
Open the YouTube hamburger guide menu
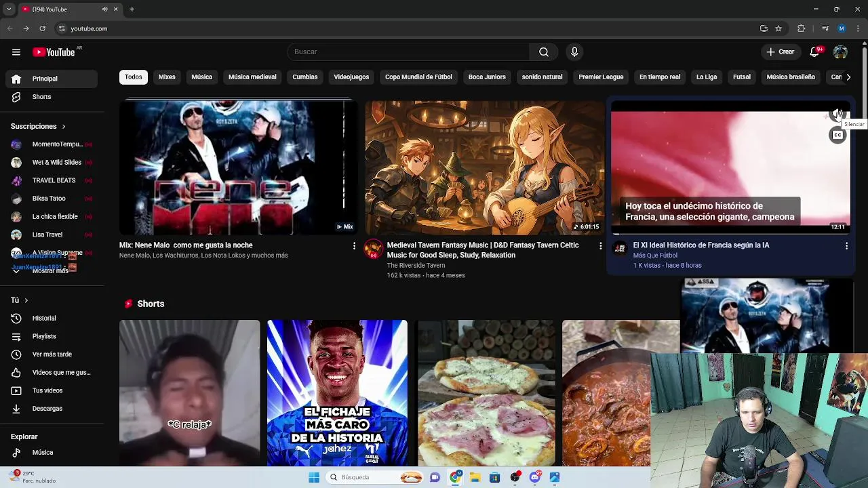click(x=16, y=52)
